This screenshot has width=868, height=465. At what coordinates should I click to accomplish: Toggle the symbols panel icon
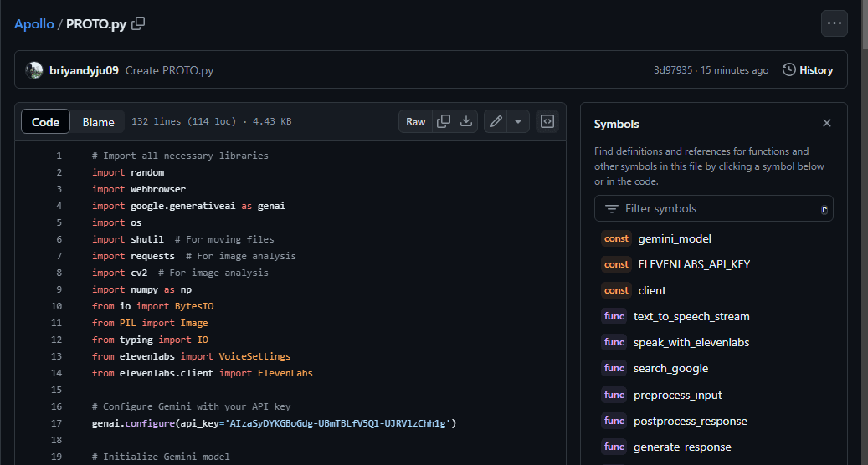547,121
